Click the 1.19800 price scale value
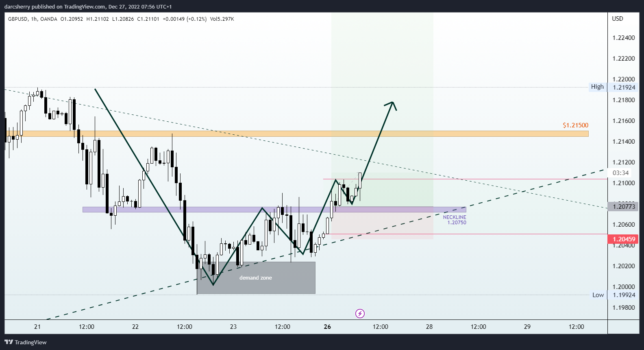This screenshot has height=350, width=644. (x=624, y=308)
